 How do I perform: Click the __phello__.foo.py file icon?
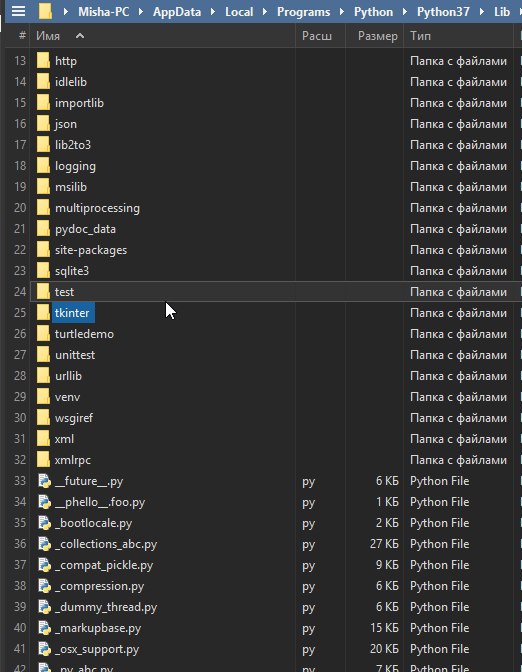coord(45,502)
